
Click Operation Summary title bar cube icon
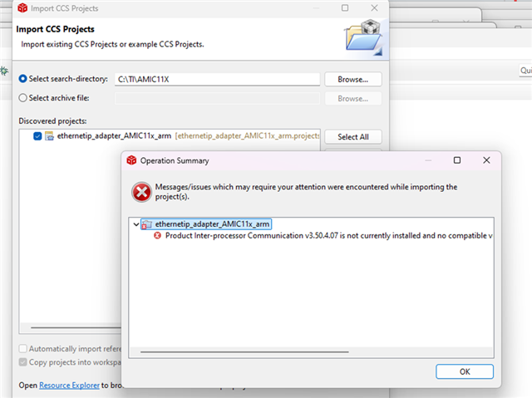(131, 160)
